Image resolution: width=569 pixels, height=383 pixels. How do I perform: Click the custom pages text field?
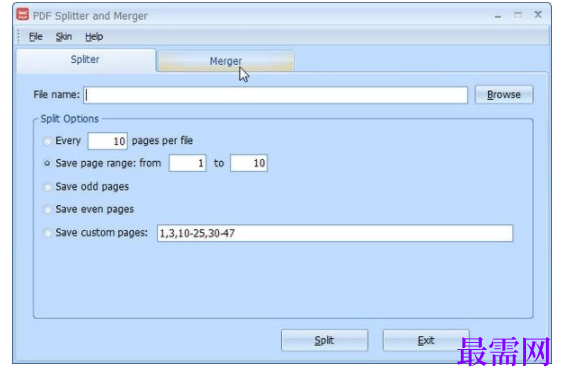coord(335,233)
